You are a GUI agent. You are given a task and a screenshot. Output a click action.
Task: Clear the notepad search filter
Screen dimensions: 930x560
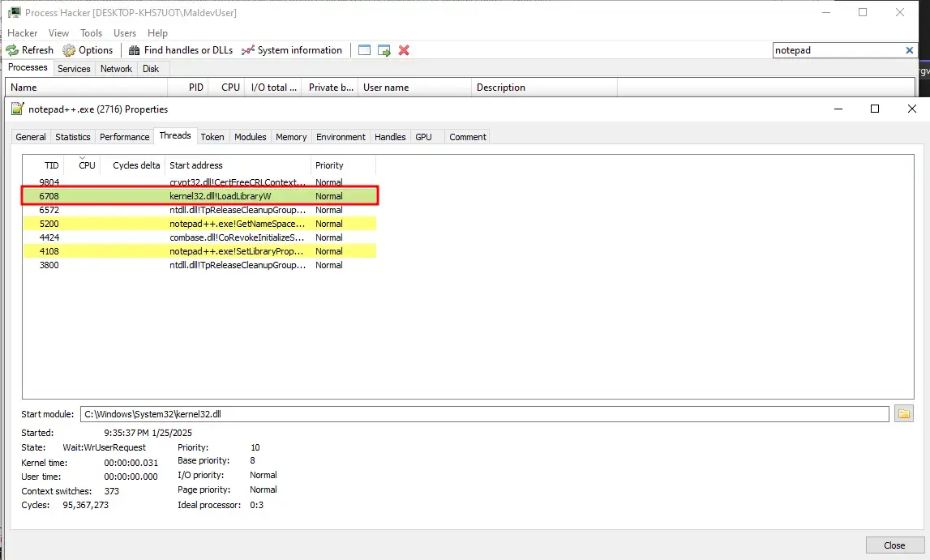point(910,50)
